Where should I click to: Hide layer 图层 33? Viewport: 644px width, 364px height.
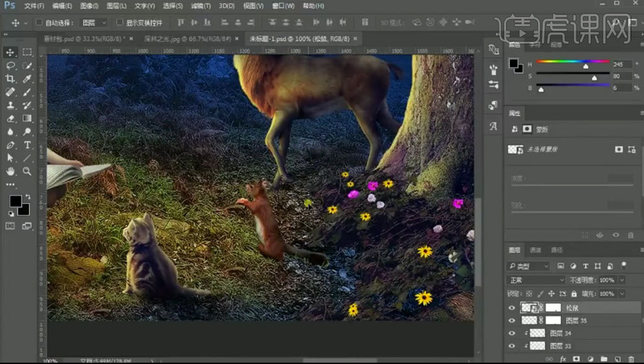(x=512, y=346)
